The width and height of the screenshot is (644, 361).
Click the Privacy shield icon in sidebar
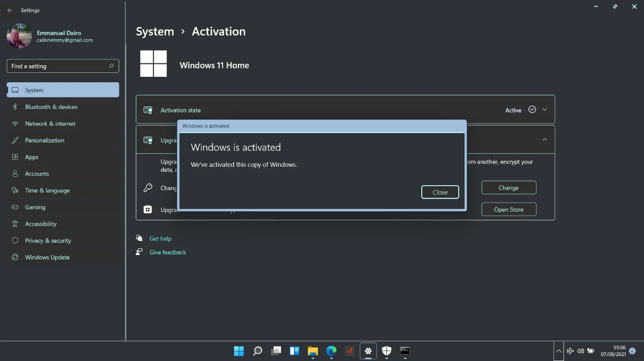click(15, 241)
